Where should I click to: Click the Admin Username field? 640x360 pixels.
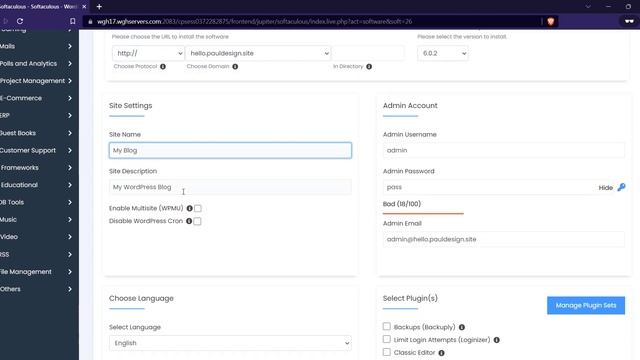pyautogui.click(x=504, y=150)
